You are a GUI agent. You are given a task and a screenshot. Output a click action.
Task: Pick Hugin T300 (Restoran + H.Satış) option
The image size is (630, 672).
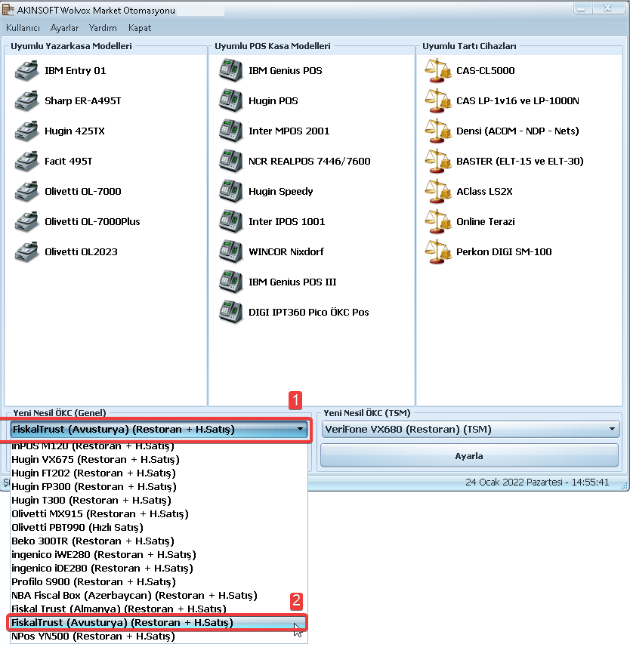point(159,500)
